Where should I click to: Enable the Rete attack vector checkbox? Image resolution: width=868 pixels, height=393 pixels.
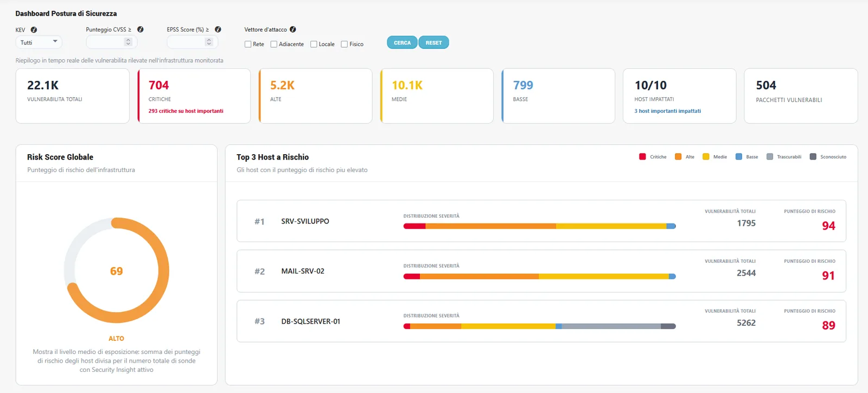click(x=248, y=45)
